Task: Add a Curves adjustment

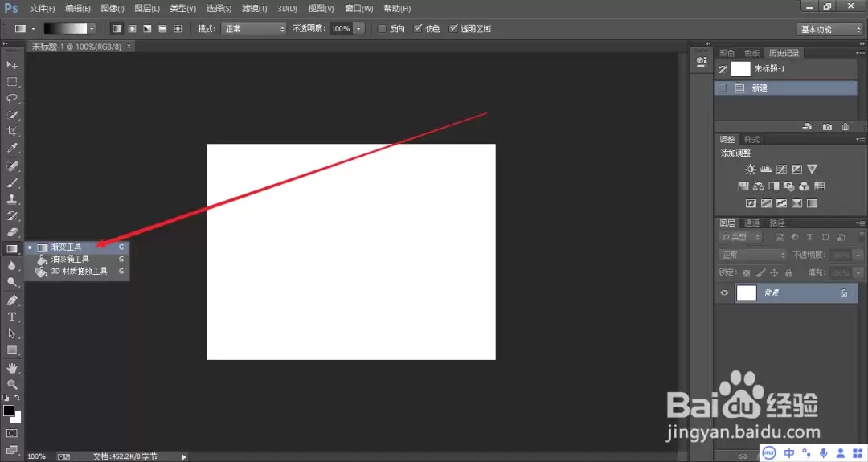Action: point(782,170)
